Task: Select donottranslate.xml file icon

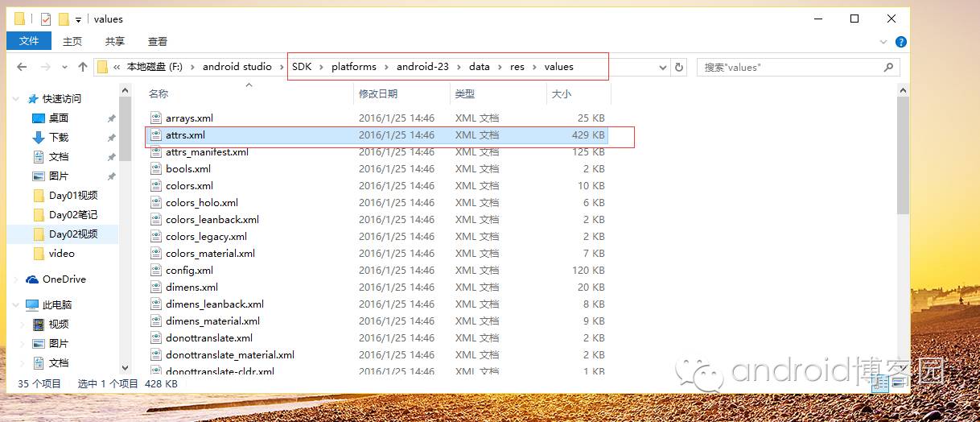Action: click(156, 338)
